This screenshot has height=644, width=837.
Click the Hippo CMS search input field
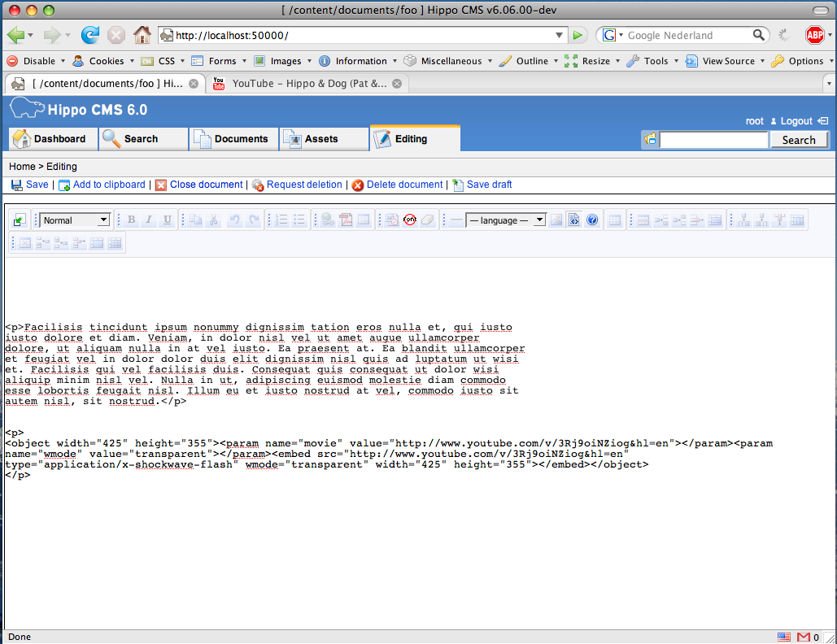[713, 140]
